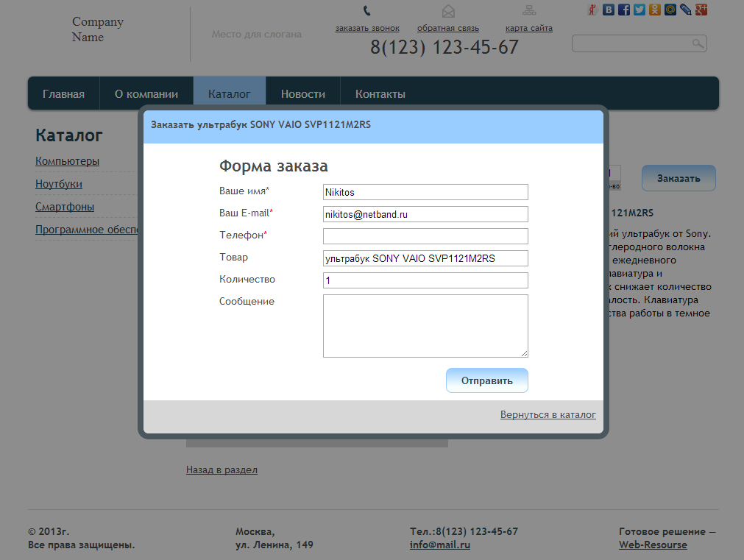Screen dimensions: 744x560
Task: Open the заказать звонок link
Action: click(367, 28)
